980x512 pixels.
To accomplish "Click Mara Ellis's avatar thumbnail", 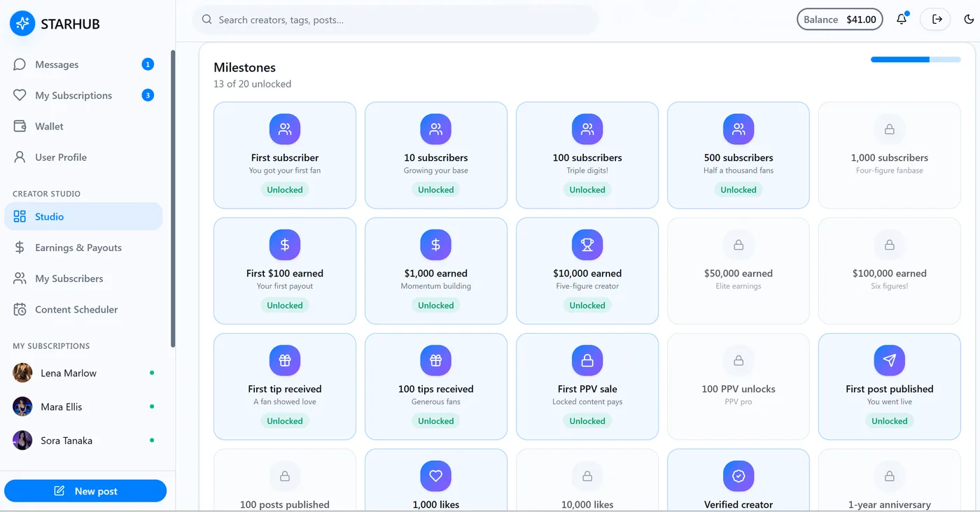I will click(x=22, y=406).
